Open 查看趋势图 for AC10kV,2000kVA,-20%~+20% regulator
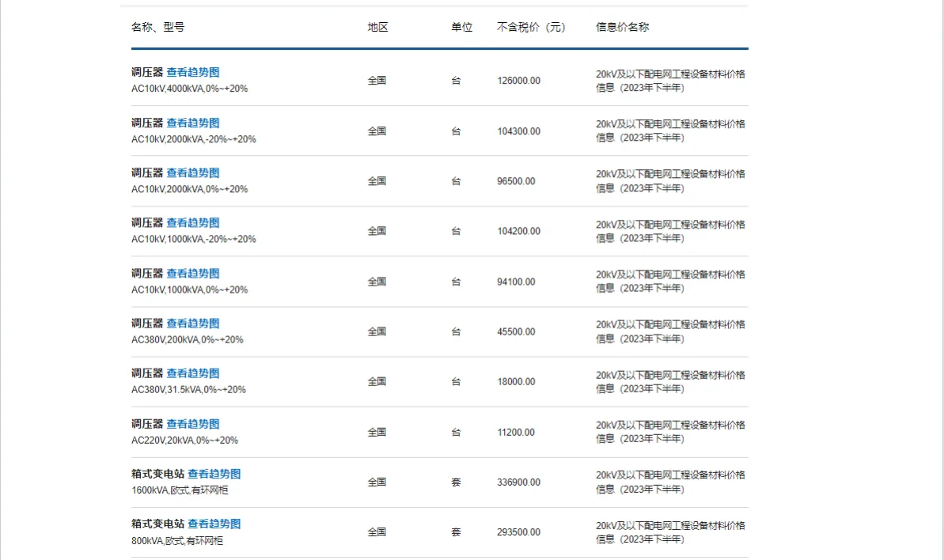 [x=193, y=122]
